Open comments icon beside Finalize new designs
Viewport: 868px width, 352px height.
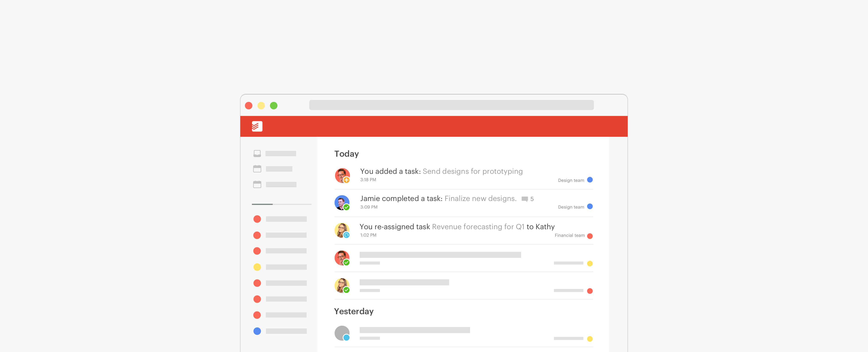click(525, 199)
